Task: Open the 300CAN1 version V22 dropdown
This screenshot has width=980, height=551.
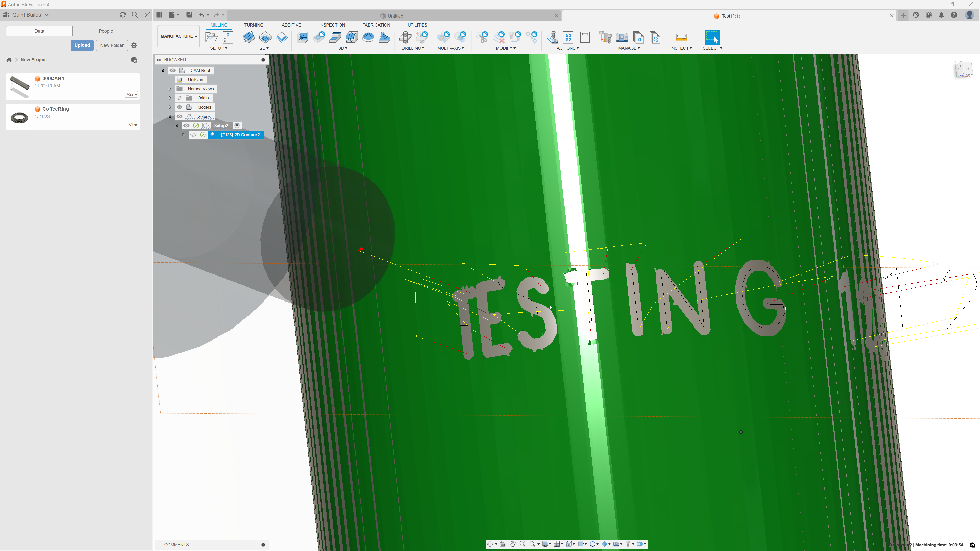Action: coord(131,94)
